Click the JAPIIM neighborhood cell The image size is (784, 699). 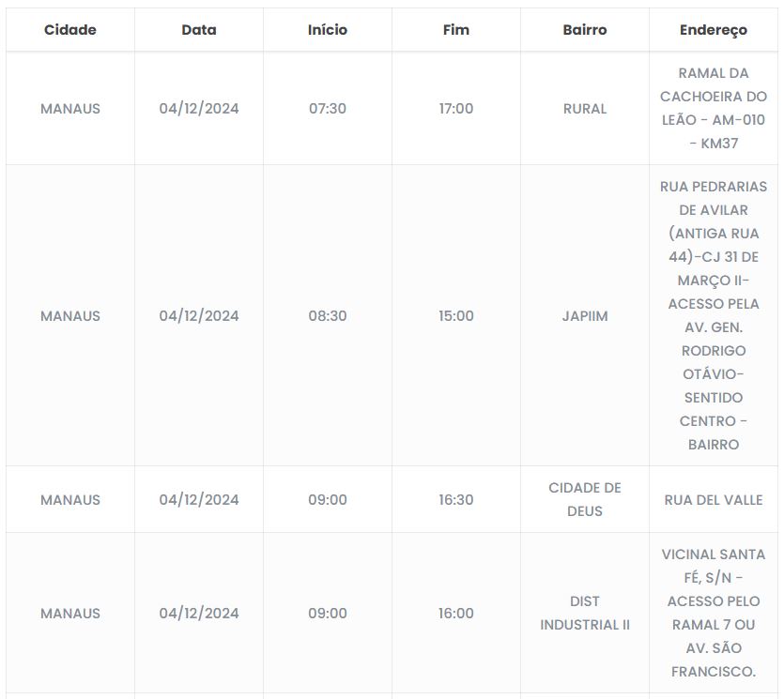(x=585, y=316)
